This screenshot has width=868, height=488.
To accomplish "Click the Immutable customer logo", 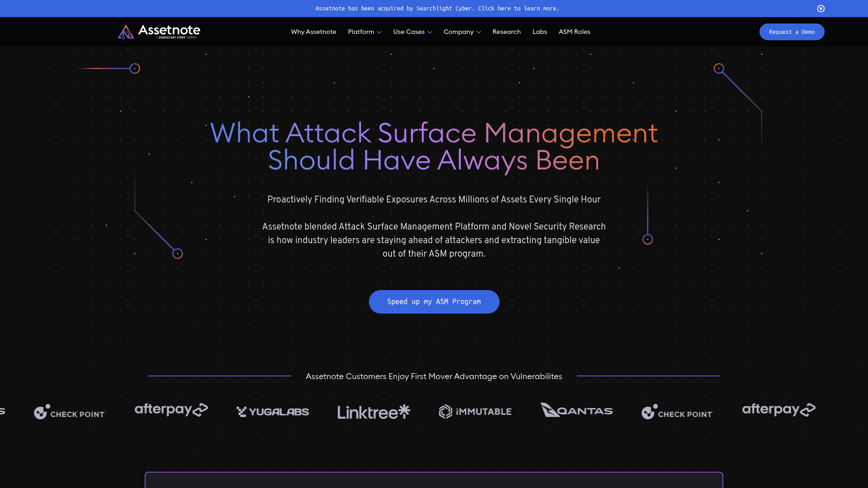I will pyautogui.click(x=475, y=412).
